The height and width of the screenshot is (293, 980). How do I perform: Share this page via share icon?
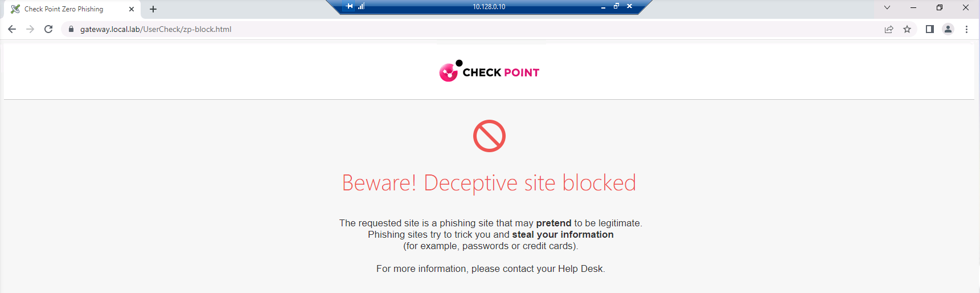tap(889, 29)
